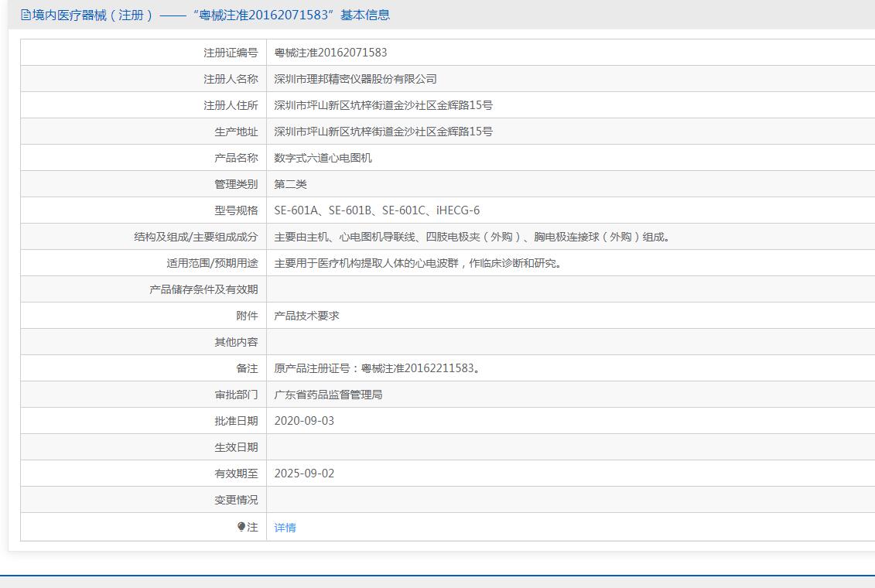Select registration number 粤械注准20162071583 value
The width and height of the screenshot is (875, 588).
click(x=330, y=53)
